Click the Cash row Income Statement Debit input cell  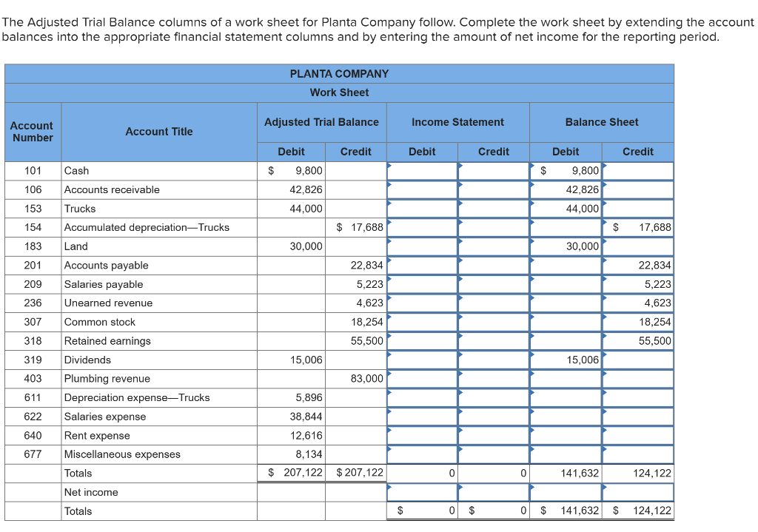(422, 170)
